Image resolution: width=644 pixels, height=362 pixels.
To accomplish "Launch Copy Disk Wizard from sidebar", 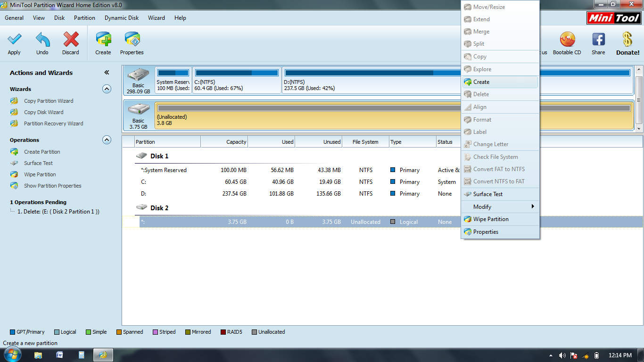I will tap(43, 112).
